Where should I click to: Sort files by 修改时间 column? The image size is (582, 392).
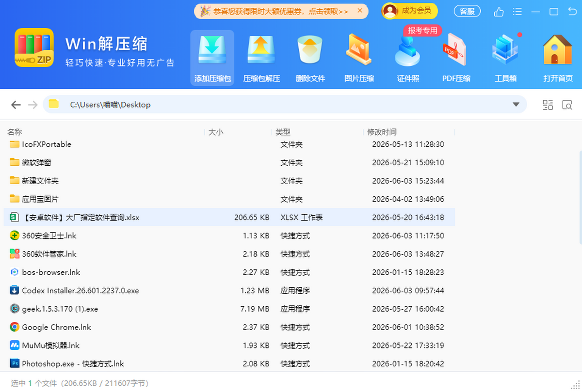pos(382,132)
